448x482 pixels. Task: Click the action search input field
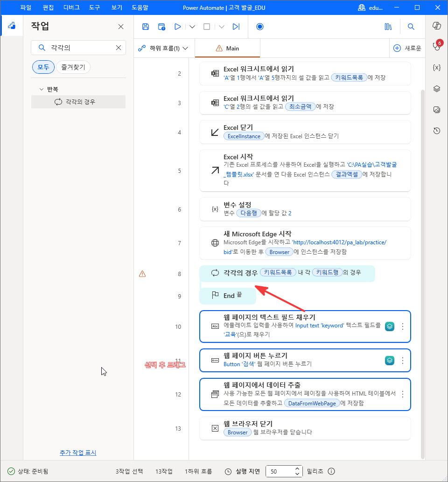pos(78,48)
